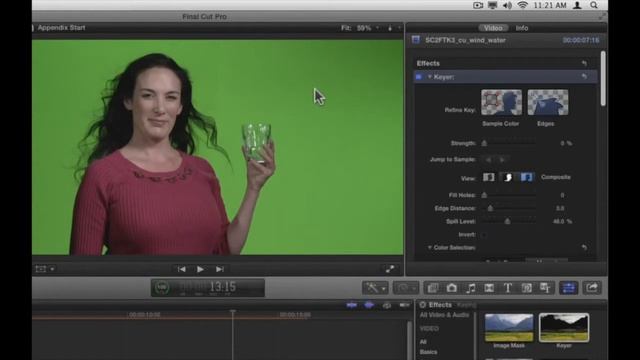
Task: Click the timecode display 13:15
Action: coord(223,287)
